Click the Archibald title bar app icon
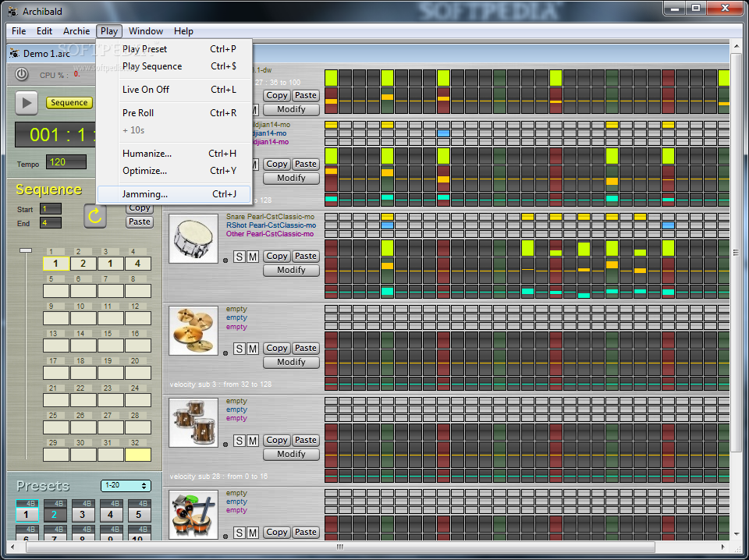The image size is (749, 560). click(12, 11)
